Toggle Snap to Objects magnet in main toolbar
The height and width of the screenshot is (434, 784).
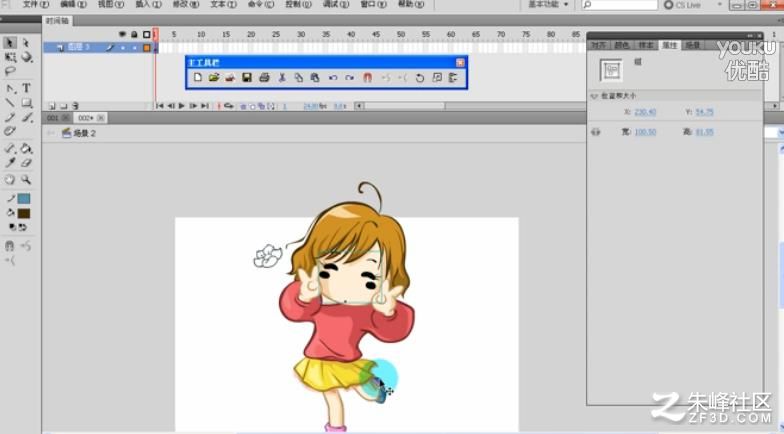368,78
